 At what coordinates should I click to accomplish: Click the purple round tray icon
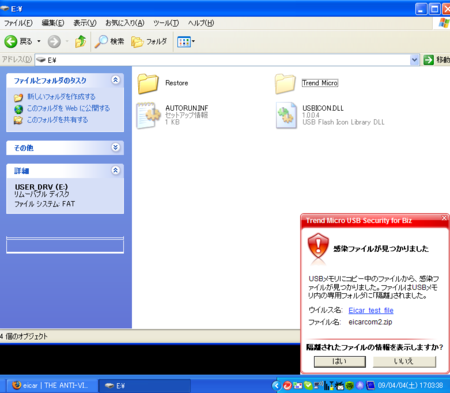[x=360, y=386]
